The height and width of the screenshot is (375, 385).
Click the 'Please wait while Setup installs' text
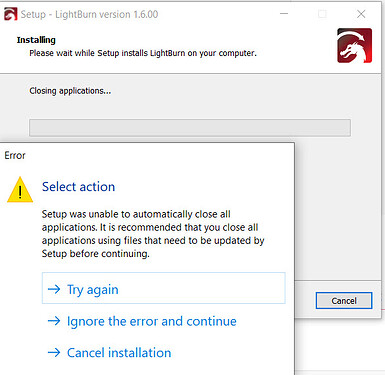(143, 53)
